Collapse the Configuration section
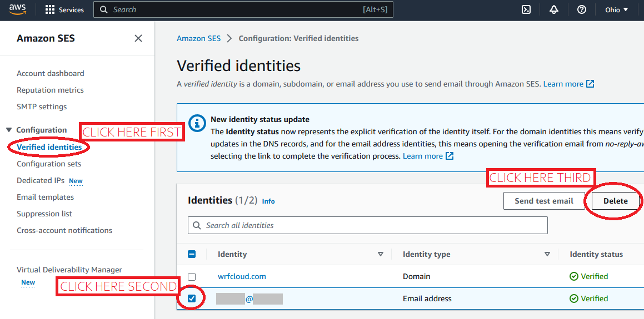Screen dimensions: 644x319 [x=9, y=130]
